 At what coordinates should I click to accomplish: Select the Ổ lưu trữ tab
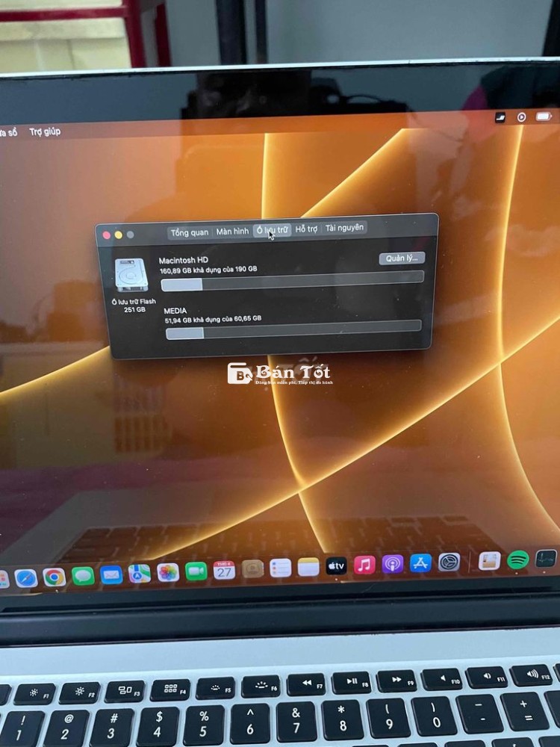point(272,229)
